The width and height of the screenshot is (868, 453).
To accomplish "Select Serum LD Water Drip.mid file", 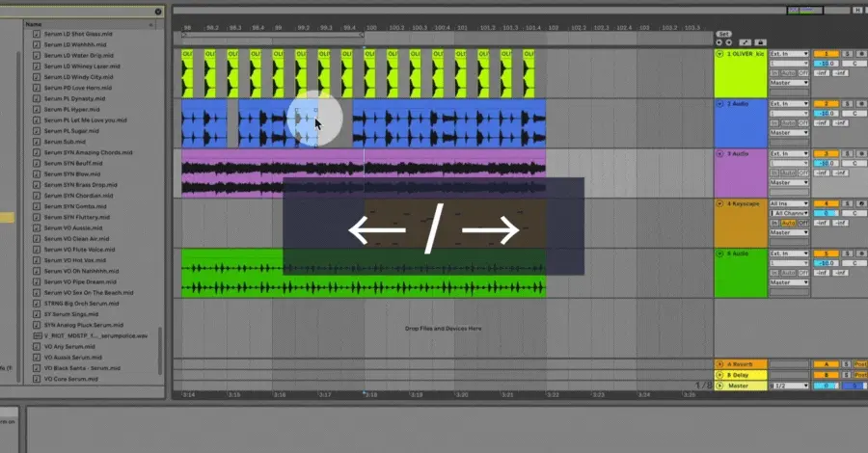I will click(x=79, y=55).
